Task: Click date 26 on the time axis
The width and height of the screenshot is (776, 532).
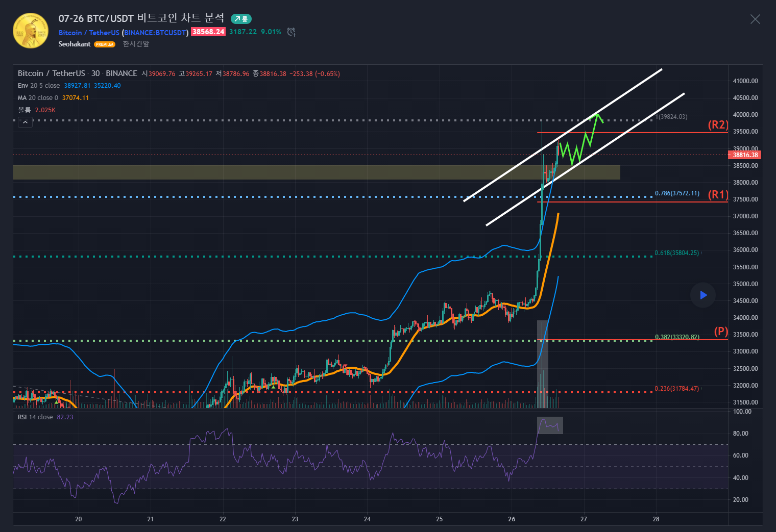Action: 512,519
